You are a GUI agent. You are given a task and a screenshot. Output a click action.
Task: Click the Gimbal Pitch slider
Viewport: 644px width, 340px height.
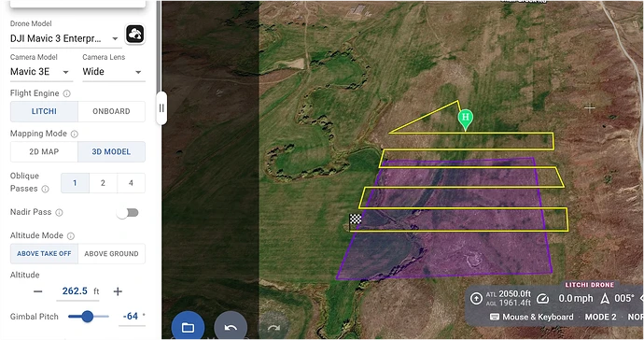(x=89, y=316)
